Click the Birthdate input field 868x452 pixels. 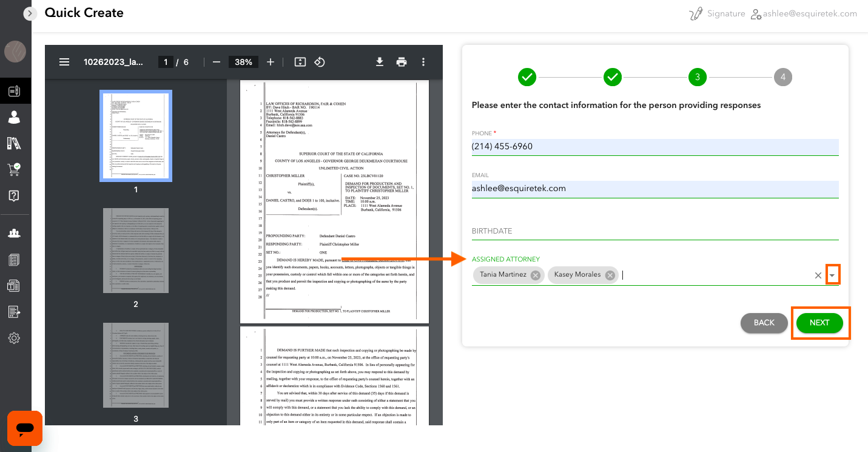654,231
